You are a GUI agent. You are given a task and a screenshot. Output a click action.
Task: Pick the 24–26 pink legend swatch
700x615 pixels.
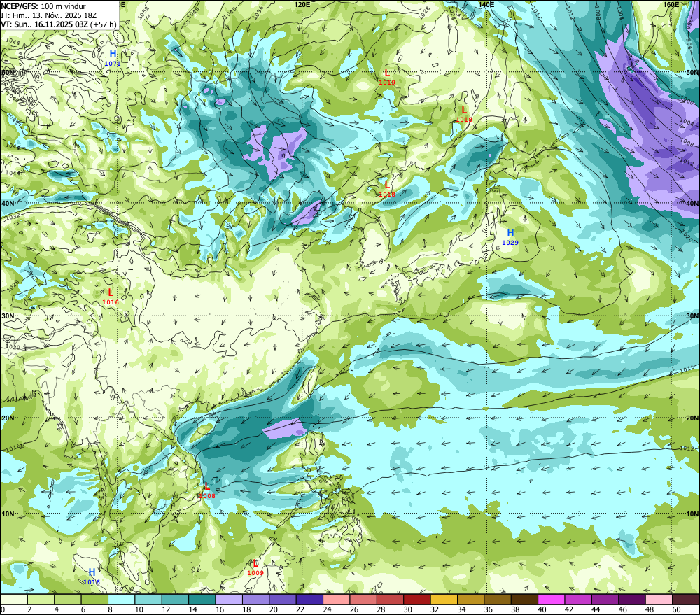[337, 600]
